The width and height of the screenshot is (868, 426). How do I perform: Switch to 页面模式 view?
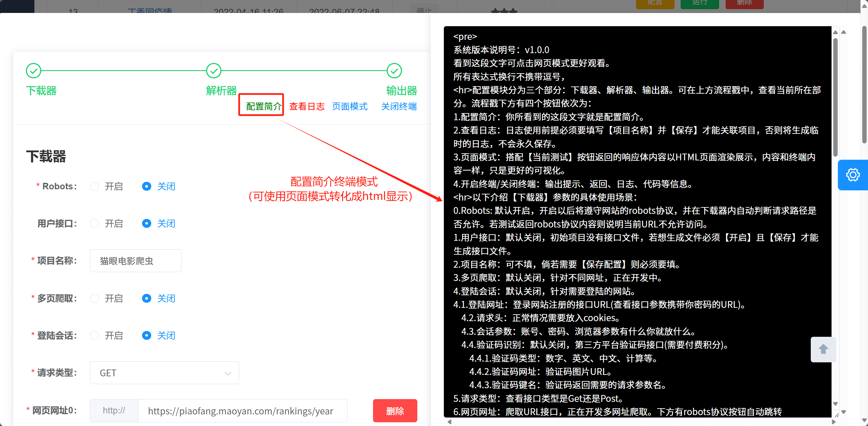[x=350, y=106]
